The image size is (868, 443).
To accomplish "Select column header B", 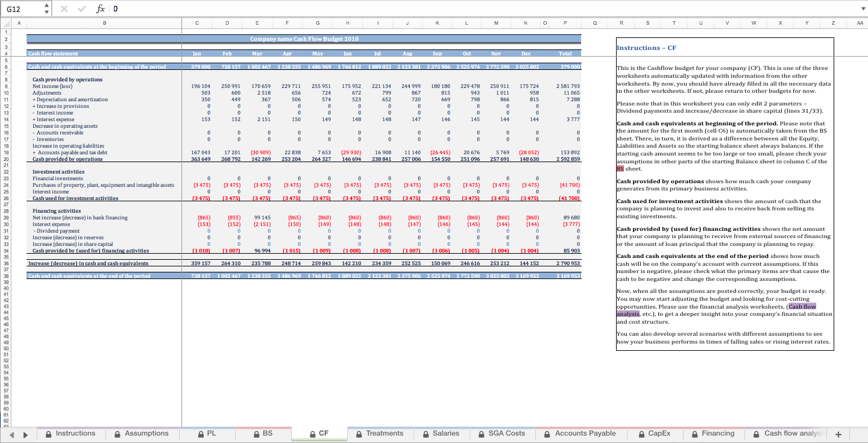I will click(104, 23).
